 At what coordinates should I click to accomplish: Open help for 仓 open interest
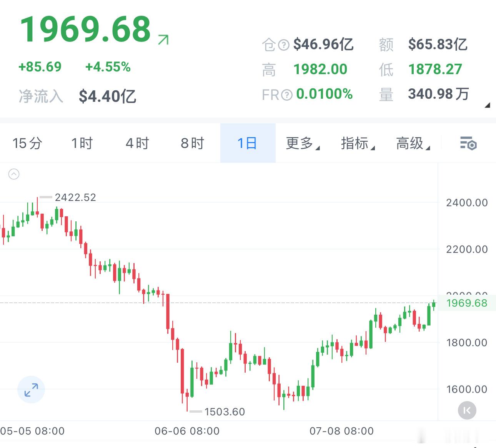[x=284, y=45]
